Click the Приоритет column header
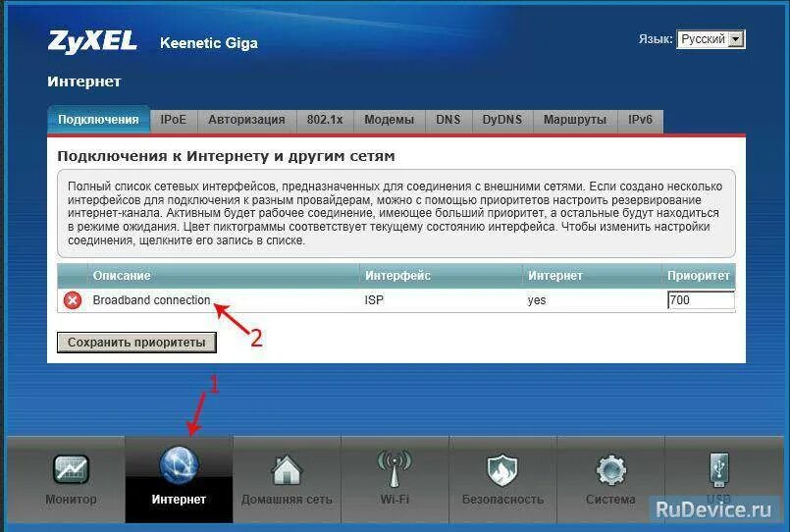Screen dimensions: 790x532 pos(699,276)
